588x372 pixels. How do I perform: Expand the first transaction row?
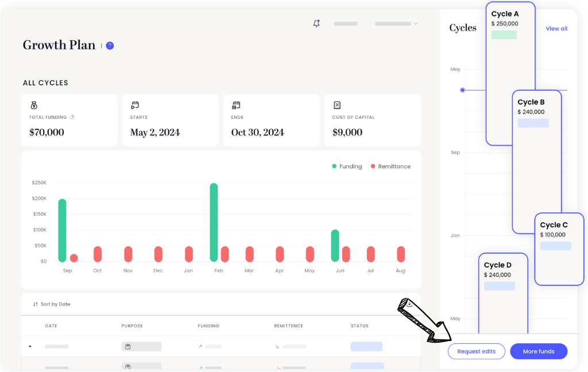point(30,347)
